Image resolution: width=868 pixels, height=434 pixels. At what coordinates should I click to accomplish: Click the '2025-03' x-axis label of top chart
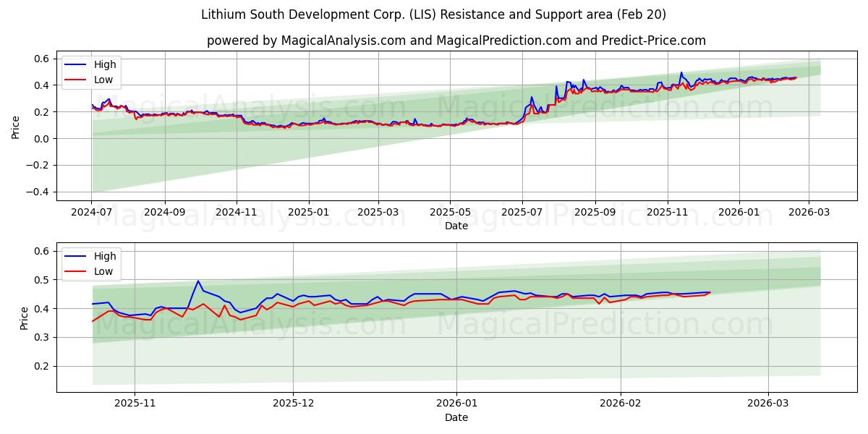point(378,213)
